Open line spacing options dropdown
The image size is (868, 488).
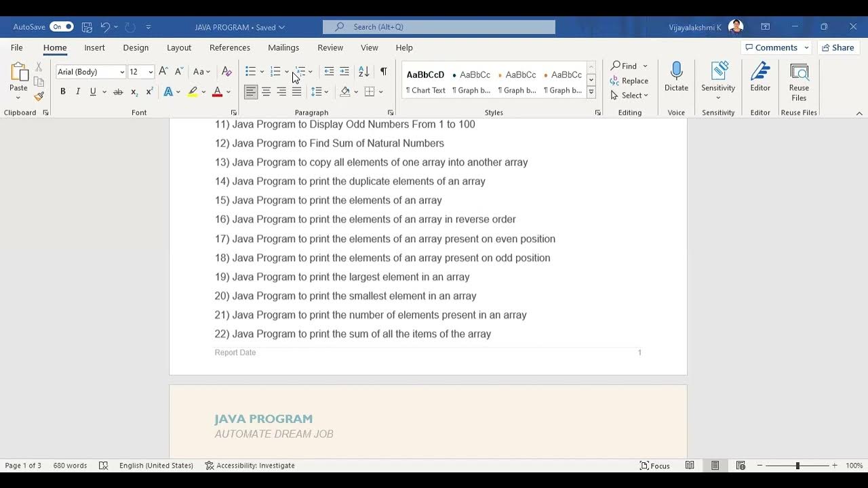tap(326, 91)
